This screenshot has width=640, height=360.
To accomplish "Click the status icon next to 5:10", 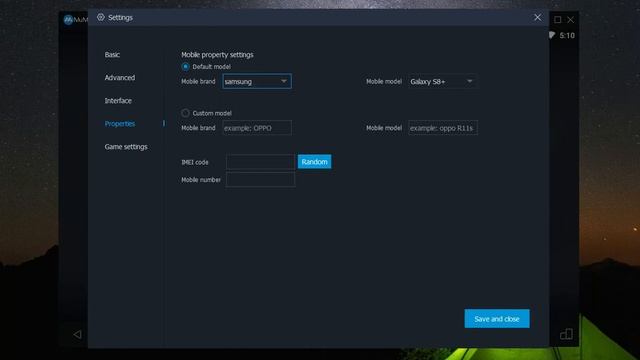I will click(x=552, y=35).
